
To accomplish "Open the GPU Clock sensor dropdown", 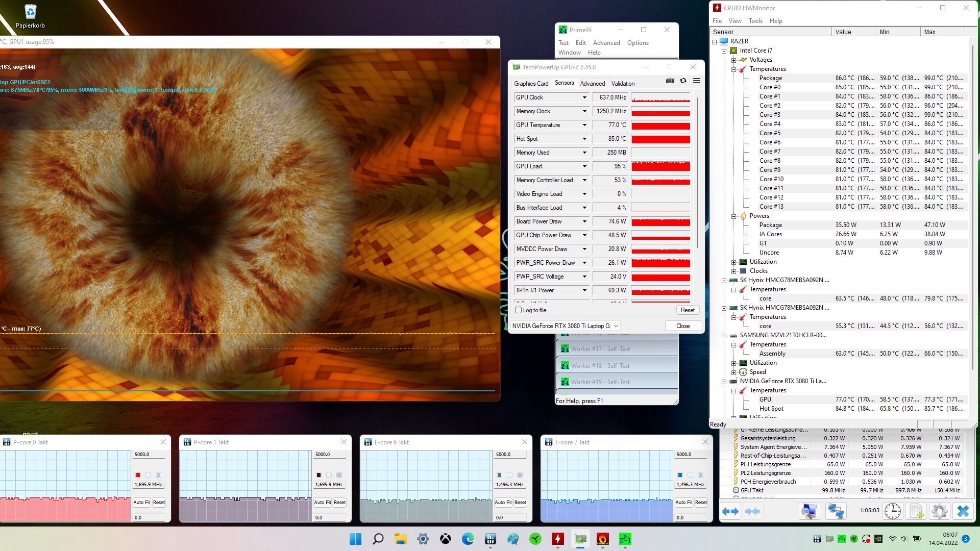I will pyautogui.click(x=584, y=97).
